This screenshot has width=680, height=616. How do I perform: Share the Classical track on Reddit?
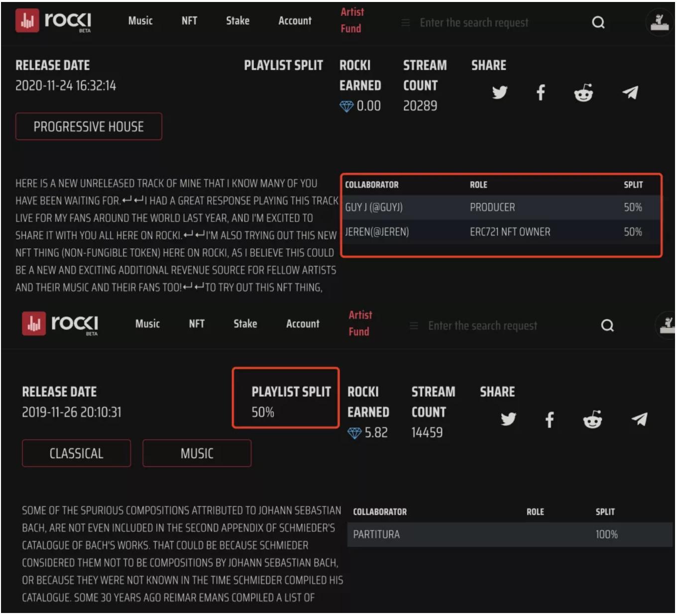592,419
